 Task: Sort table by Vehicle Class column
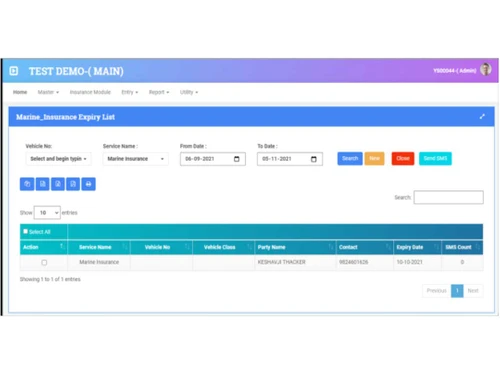tap(224, 247)
